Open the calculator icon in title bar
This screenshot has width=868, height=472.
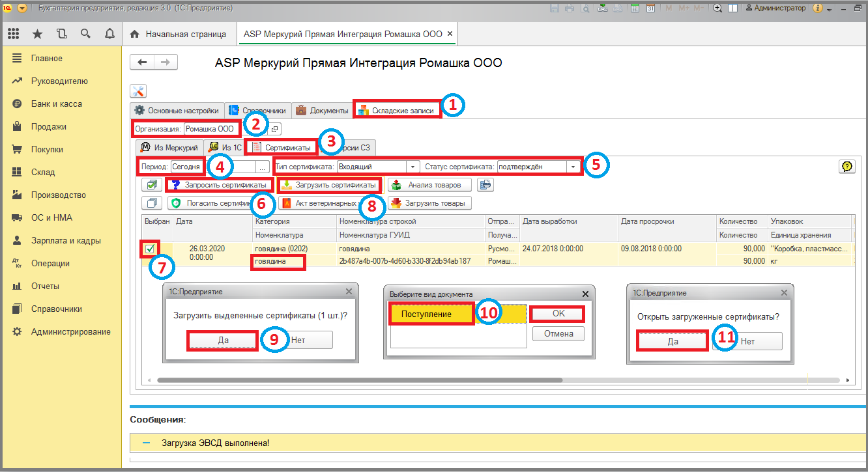pyautogui.click(x=635, y=8)
